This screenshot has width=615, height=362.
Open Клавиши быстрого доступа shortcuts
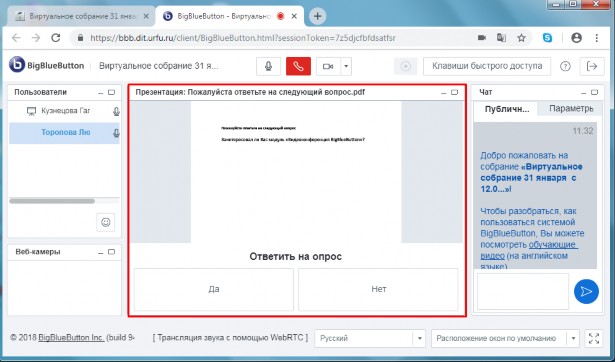coord(487,66)
